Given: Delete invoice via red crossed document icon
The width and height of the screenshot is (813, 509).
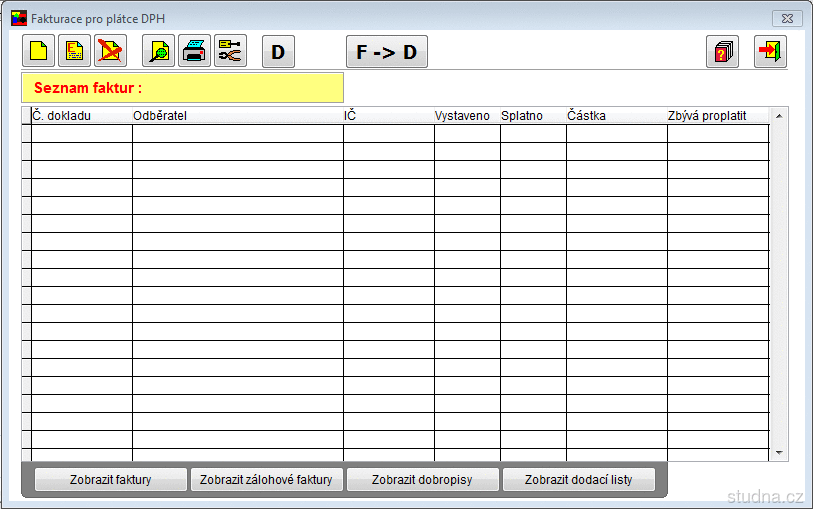Looking at the screenshot, I should pyautogui.click(x=110, y=51).
